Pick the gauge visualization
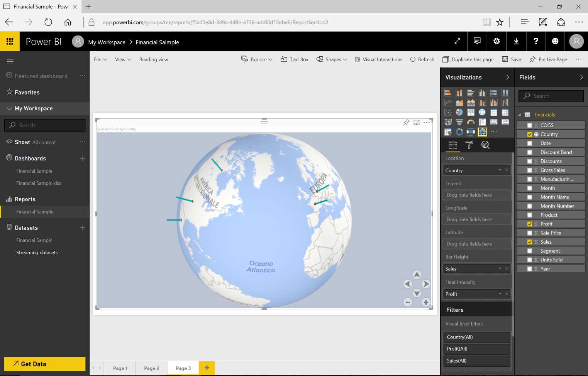The height and width of the screenshot is (376, 588). point(471,122)
